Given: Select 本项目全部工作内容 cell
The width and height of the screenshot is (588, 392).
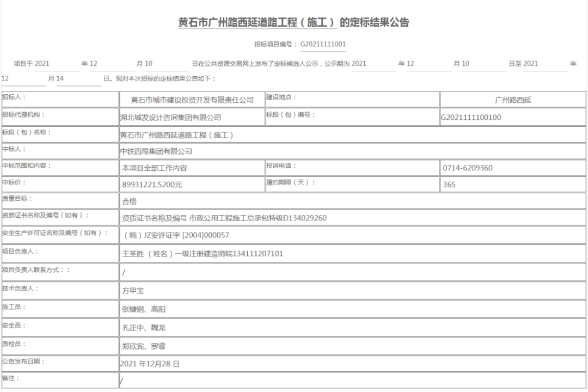Looking at the screenshot, I should (192, 168).
